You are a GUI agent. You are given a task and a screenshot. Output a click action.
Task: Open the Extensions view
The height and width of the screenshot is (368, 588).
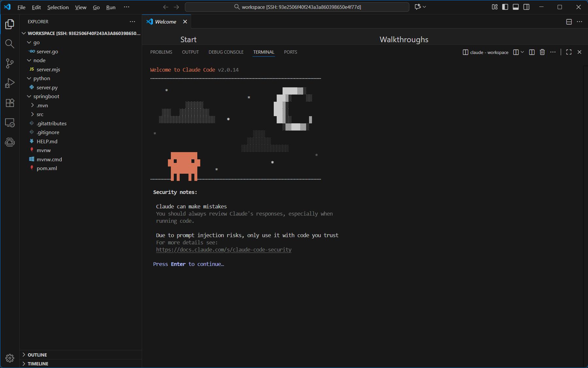tap(10, 103)
